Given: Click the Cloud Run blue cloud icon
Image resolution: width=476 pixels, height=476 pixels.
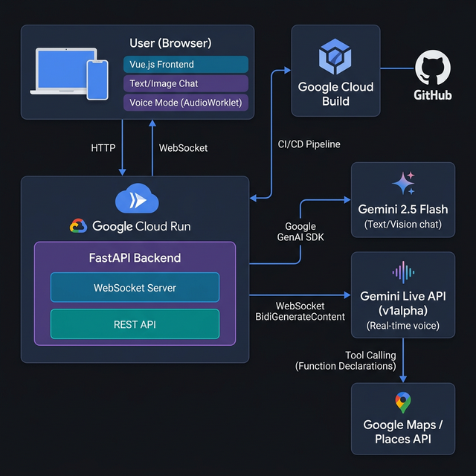Looking at the screenshot, I should pyautogui.click(x=137, y=199).
